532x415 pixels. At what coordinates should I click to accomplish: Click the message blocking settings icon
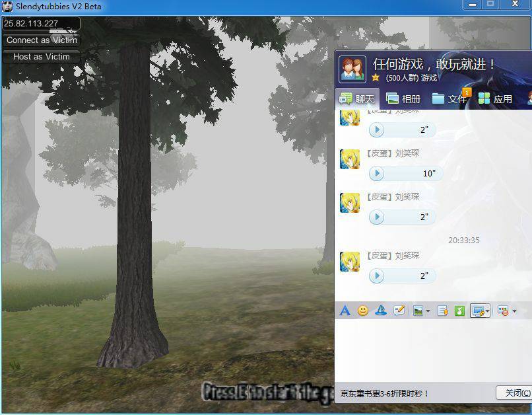[504, 311]
